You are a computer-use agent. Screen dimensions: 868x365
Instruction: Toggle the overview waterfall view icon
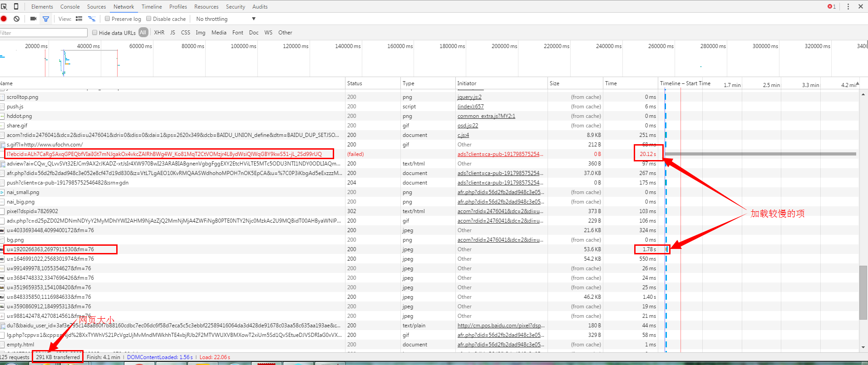pyautogui.click(x=92, y=19)
